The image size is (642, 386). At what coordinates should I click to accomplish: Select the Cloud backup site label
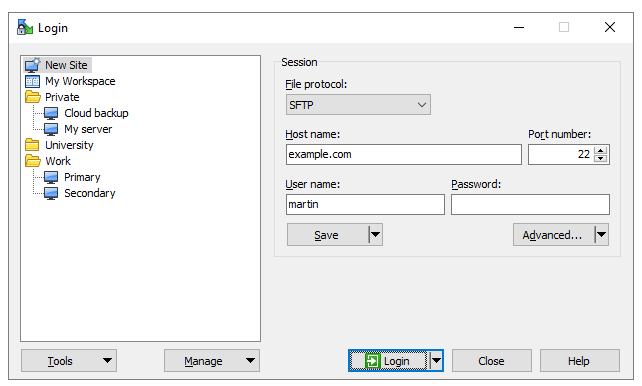pyautogui.click(x=96, y=113)
